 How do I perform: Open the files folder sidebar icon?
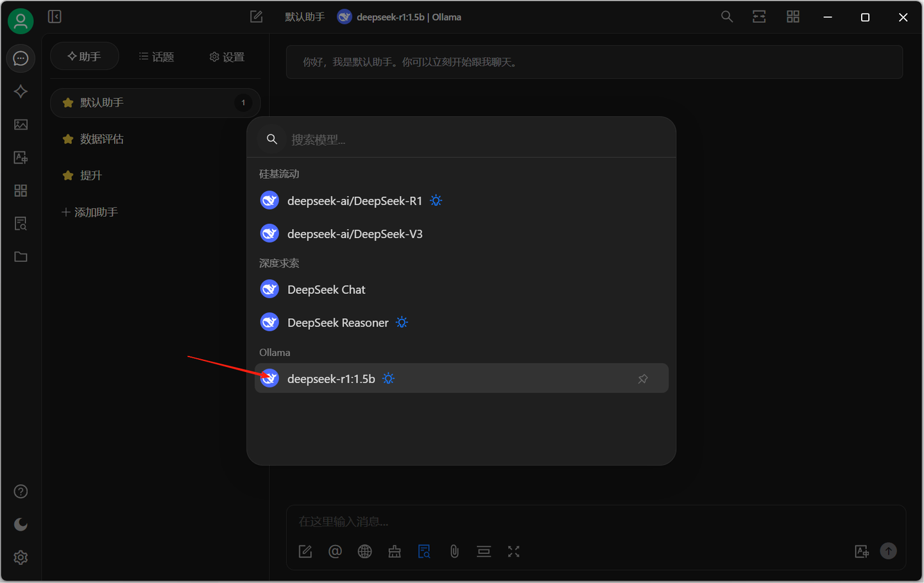click(21, 257)
